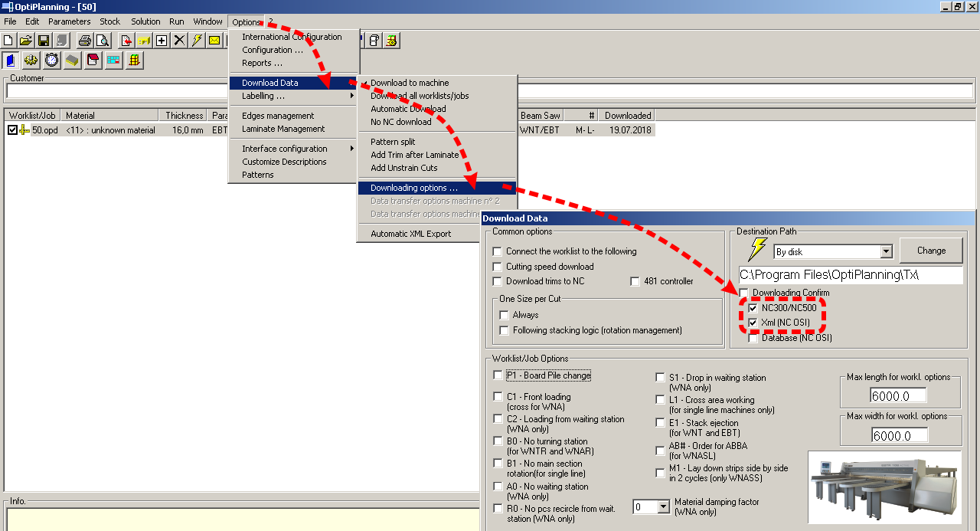Click the Downloaded column header
This screenshot has height=531, width=980.
click(628, 116)
